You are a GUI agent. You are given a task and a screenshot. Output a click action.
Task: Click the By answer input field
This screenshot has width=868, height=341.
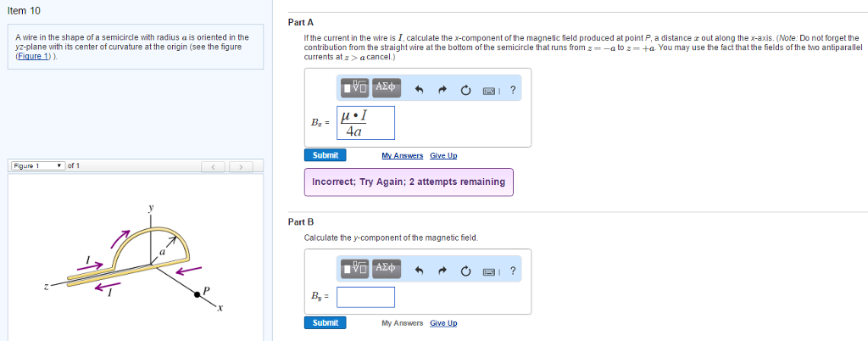click(365, 297)
